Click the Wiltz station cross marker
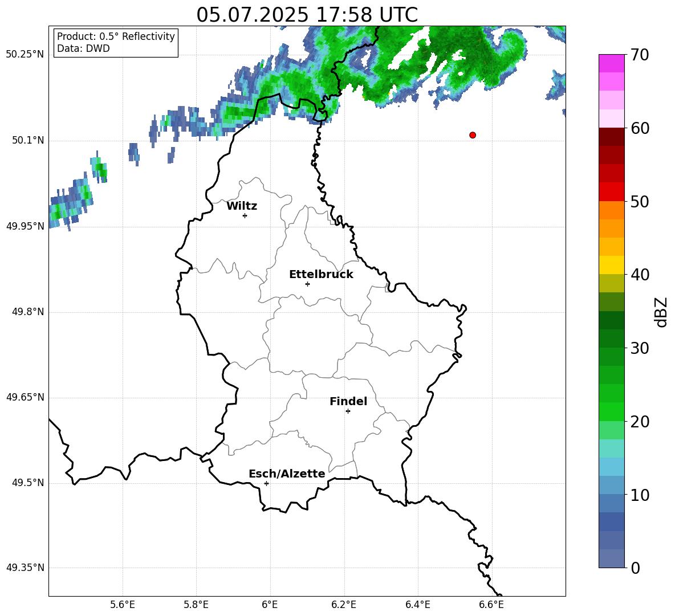 point(245,215)
